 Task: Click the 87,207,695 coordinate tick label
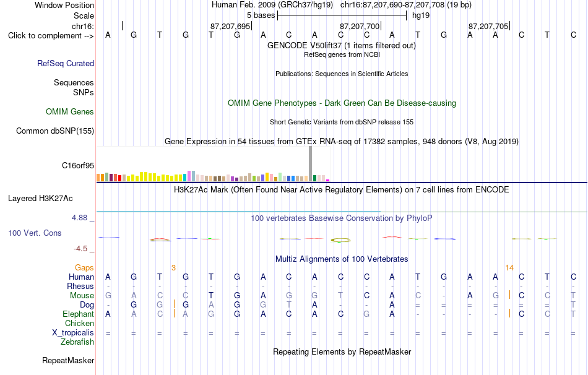tap(230, 26)
